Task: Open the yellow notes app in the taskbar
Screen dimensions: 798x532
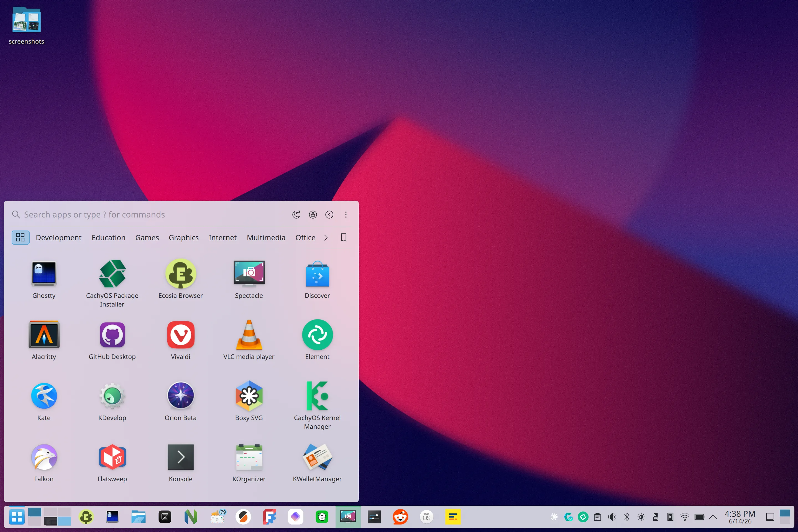Action: pyautogui.click(x=453, y=517)
